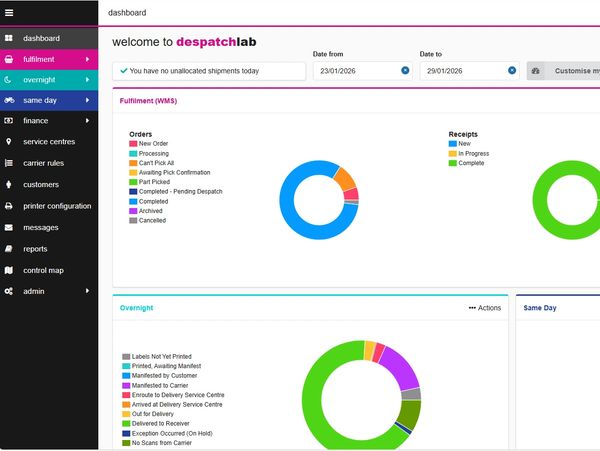This screenshot has width=600, height=451.
Task: Click the customers person icon
Action: (x=9, y=185)
